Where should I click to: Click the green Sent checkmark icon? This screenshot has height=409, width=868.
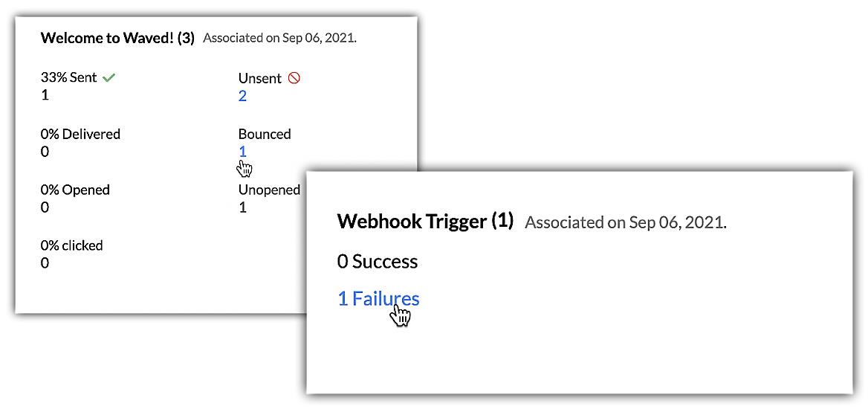pyautogui.click(x=109, y=77)
